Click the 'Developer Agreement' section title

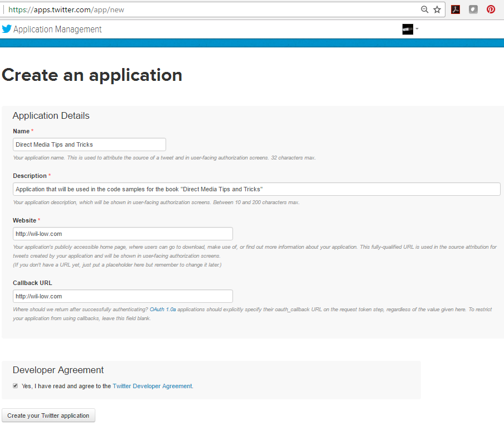coord(58,370)
